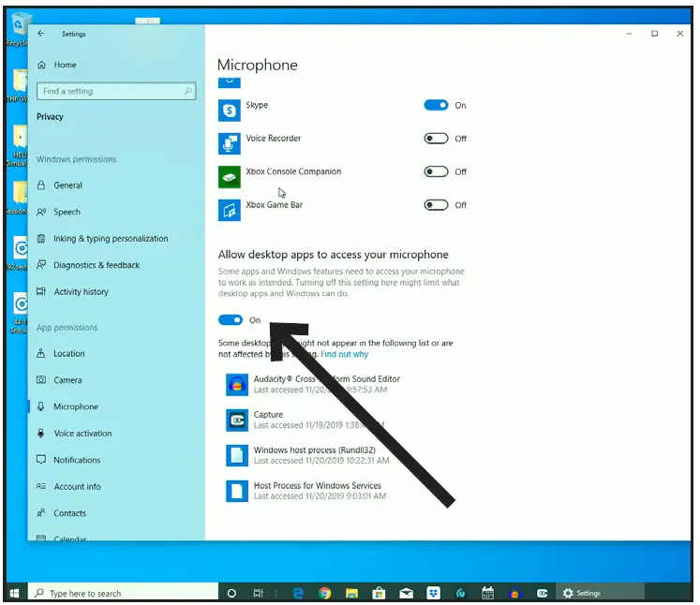Viewport: 700px width, 605px height.
Task: Enable Xbox Console Companion microphone toggle
Action: [436, 171]
